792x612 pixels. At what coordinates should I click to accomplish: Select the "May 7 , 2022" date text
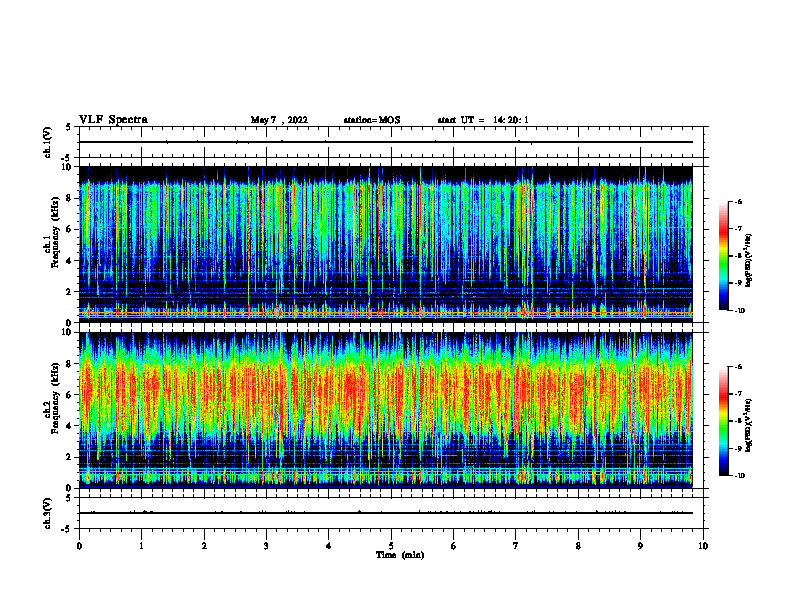279,120
